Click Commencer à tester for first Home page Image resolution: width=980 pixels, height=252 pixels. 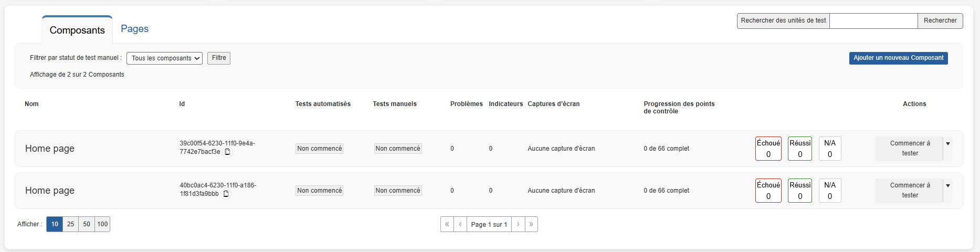pyautogui.click(x=909, y=149)
